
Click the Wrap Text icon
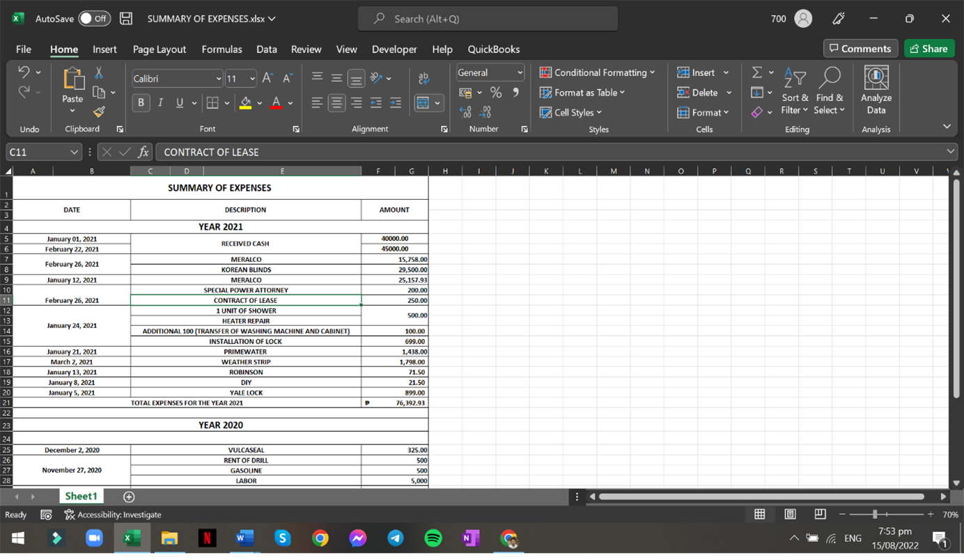pyautogui.click(x=423, y=79)
